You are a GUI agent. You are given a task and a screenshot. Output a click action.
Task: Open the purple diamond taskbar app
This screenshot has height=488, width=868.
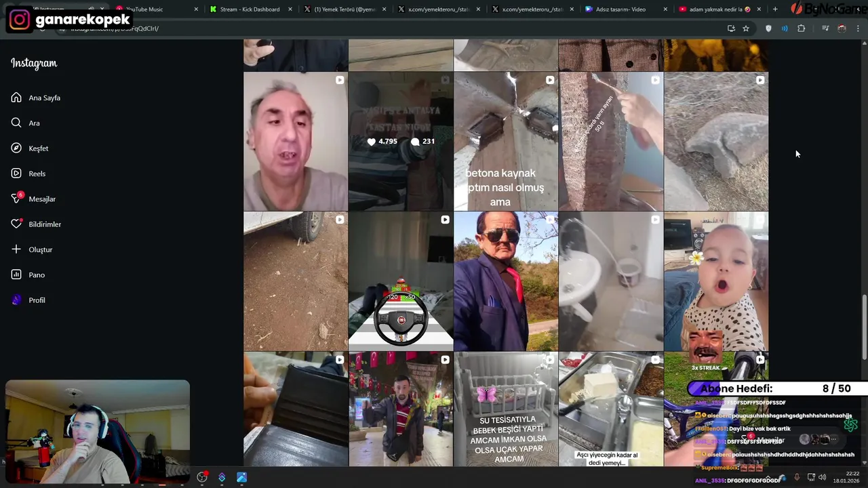(x=222, y=478)
